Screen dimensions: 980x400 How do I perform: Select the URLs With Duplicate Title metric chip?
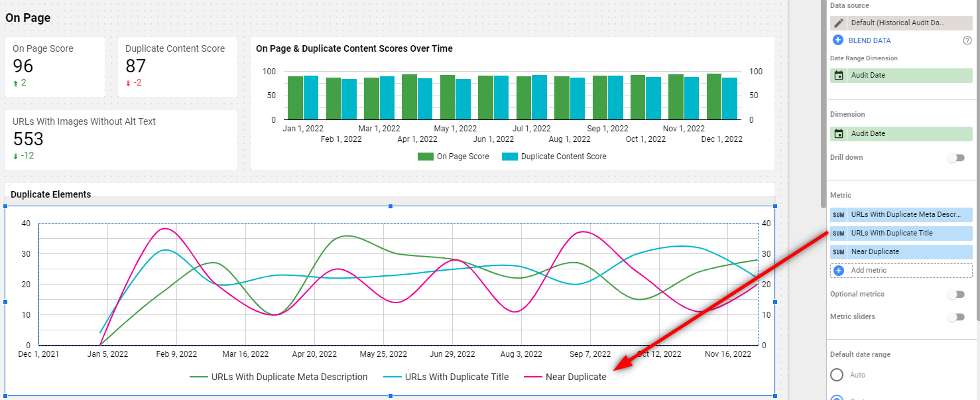901,233
